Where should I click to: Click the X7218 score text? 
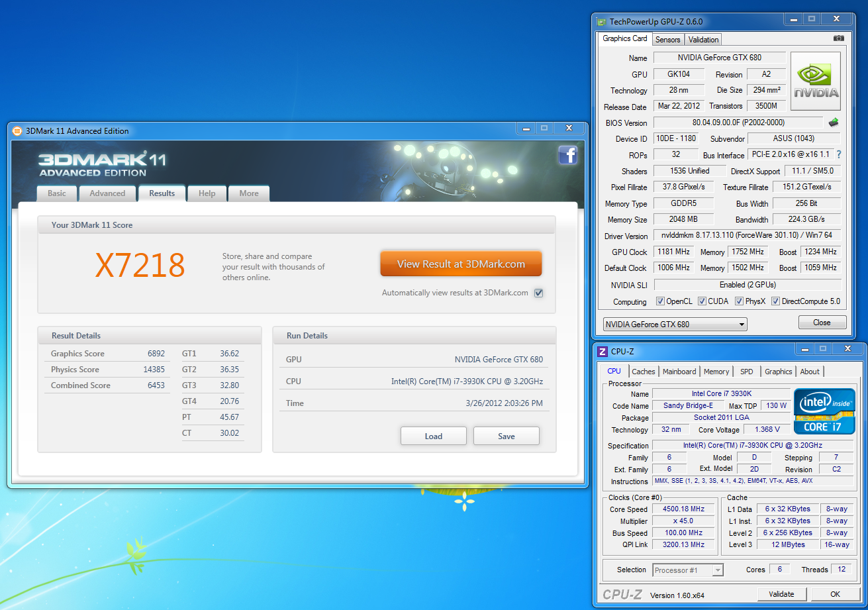[x=140, y=266]
